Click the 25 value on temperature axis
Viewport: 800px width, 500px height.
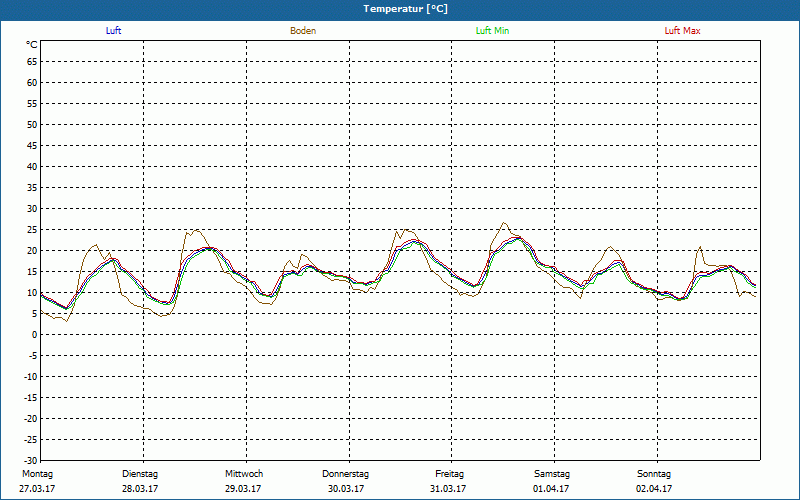32,230
